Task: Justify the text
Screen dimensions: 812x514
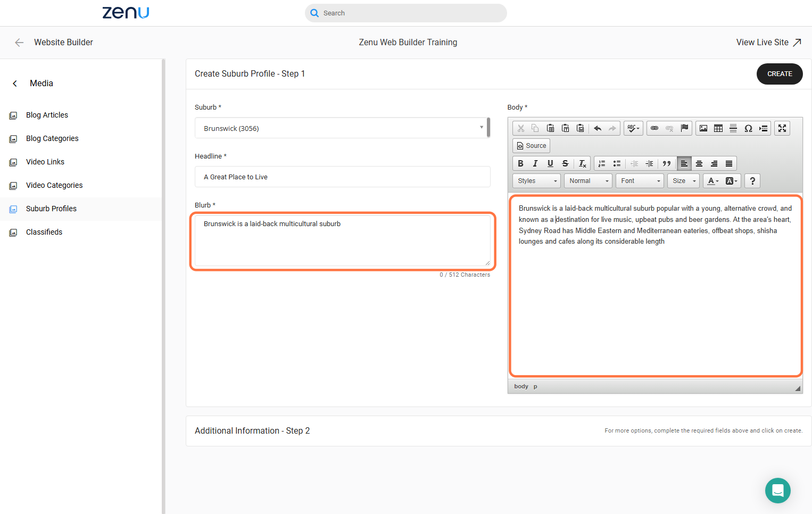Action: click(x=729, y=163)
